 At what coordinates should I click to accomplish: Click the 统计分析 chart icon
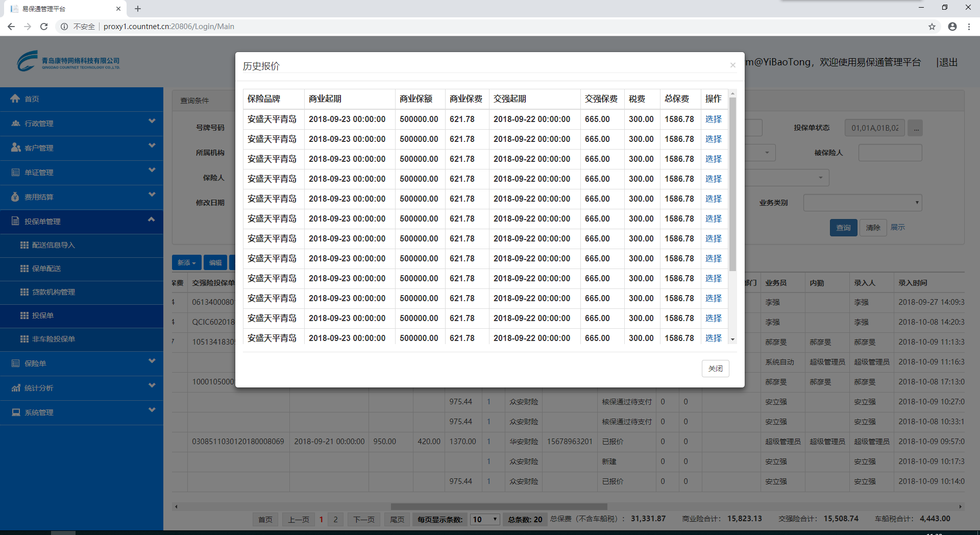tap(16, 388)
